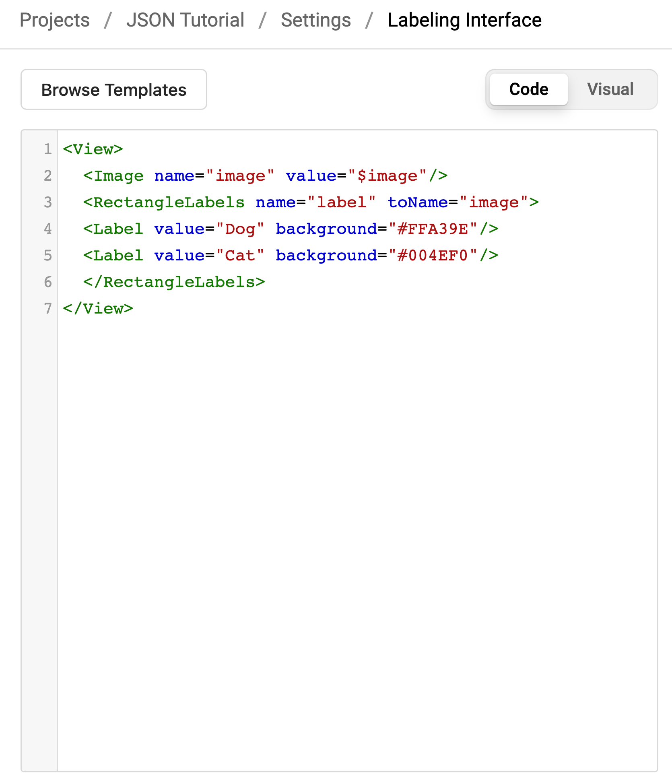Click the "Dog" label value

click(240, 229)
